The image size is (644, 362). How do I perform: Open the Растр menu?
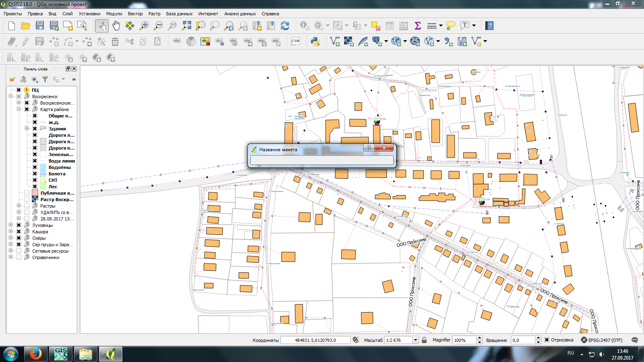tap(154, 14)
